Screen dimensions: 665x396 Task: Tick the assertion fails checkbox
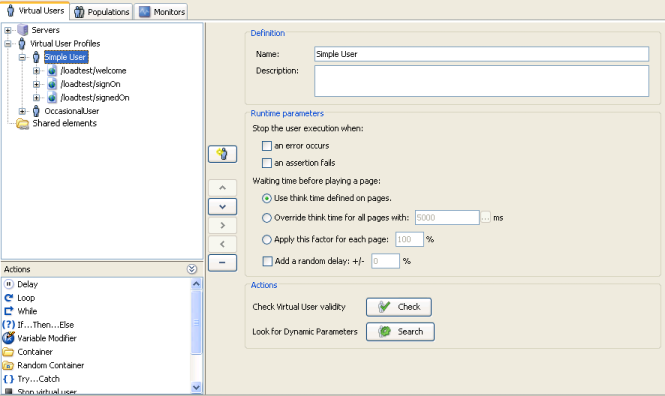point(267,163)
